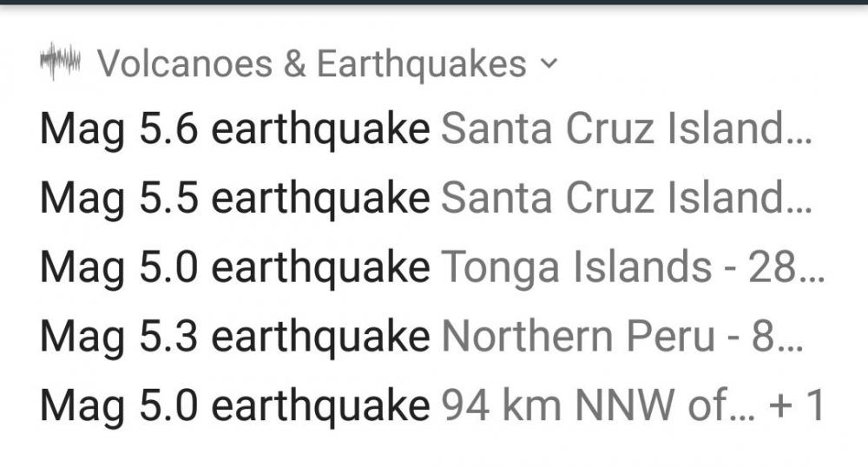
Task: Open the last Mag 5.0 earthquake title
Action: click(234, 405)
